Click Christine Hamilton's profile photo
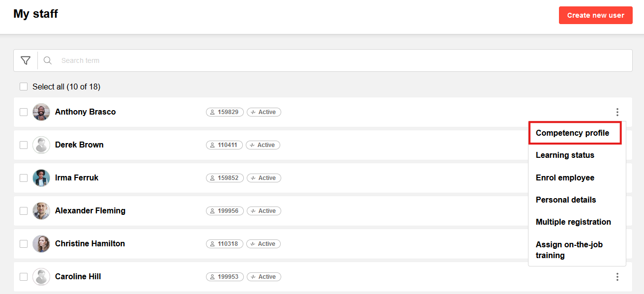The height and width of the screenshot is (294, 644). click(41, 244)
